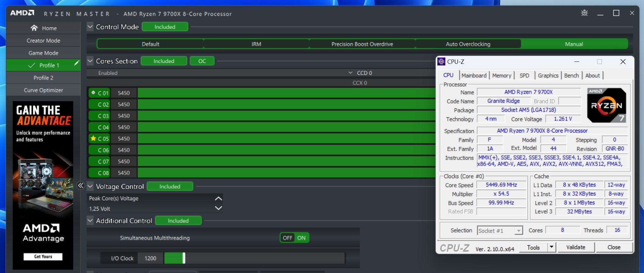Click the 1,25 Volt voltage value
644x273 pixels.
pyautogui.click(x=100, y=209)
